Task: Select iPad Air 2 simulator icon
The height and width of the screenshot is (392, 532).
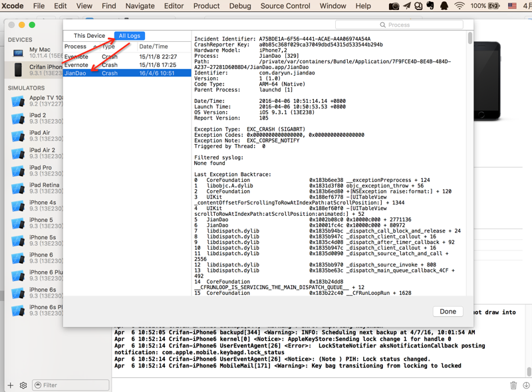Action: (x=18, y=153)
